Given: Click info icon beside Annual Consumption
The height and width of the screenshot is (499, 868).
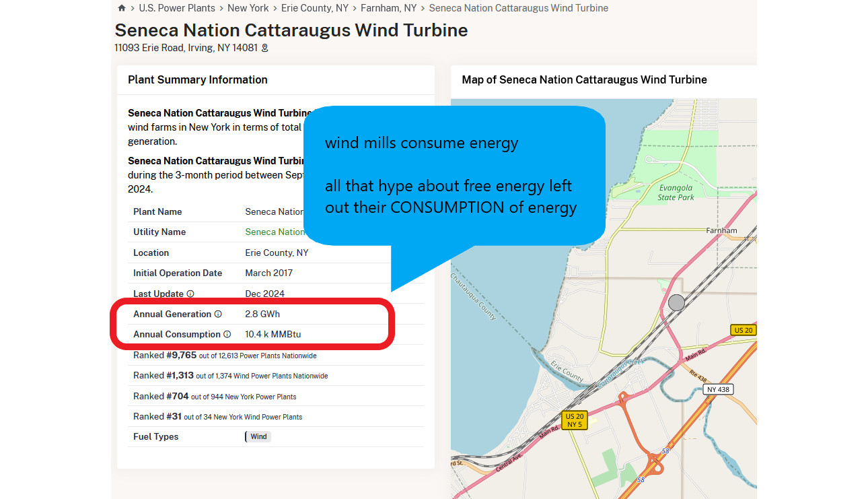Looking at the screenshot, I should point(227,334).
